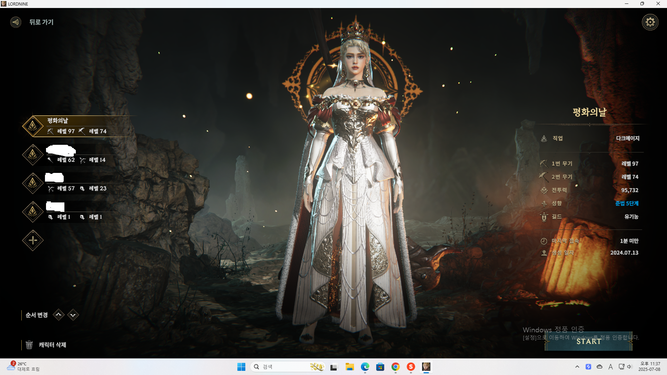Select the 평화의날 character slot
The height and width of the screenshot is (375, 667).
[77, 126]
